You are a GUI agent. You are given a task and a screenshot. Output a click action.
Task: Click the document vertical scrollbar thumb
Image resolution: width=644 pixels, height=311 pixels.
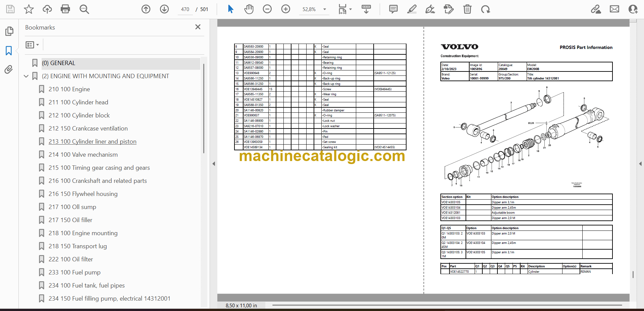tap(633, 274)
